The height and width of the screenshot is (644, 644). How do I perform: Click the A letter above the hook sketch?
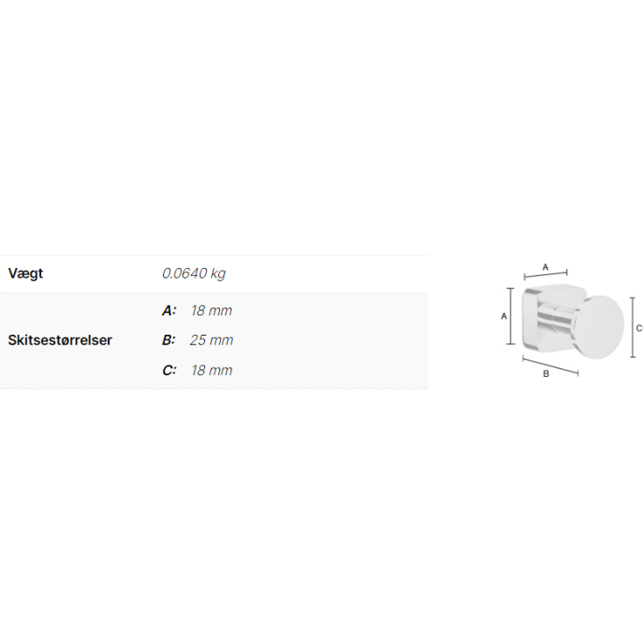[545, 267]
